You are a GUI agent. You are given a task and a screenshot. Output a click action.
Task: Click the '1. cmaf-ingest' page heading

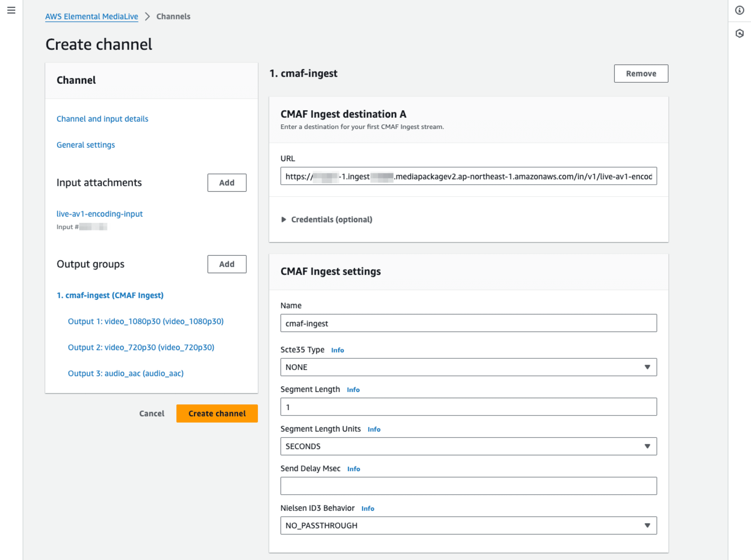tap(303, 73)
